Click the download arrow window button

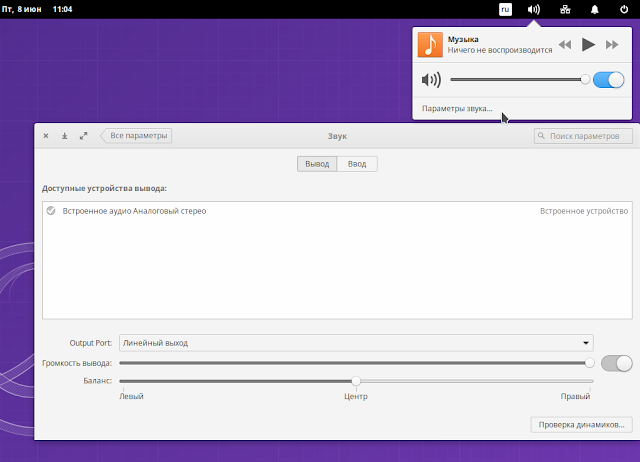pos(64,136)
